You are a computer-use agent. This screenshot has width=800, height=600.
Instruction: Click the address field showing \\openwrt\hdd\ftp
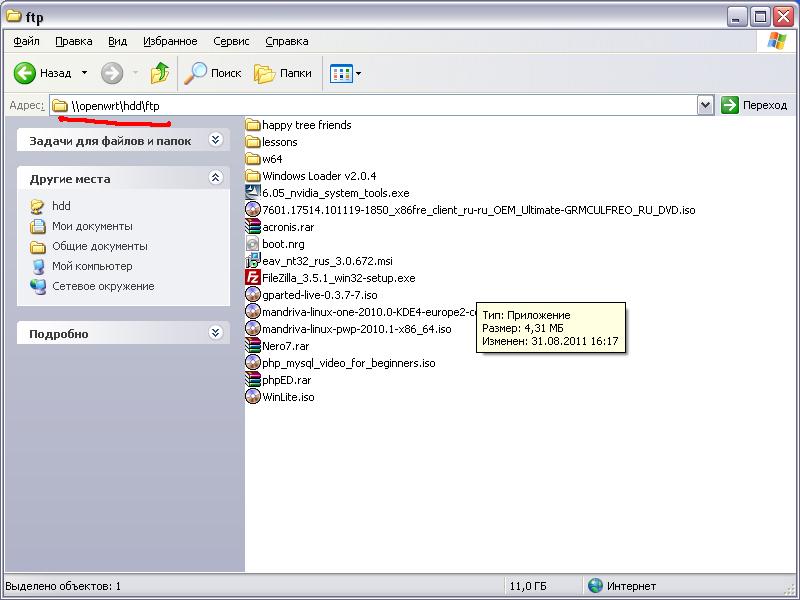click(380, 105)
